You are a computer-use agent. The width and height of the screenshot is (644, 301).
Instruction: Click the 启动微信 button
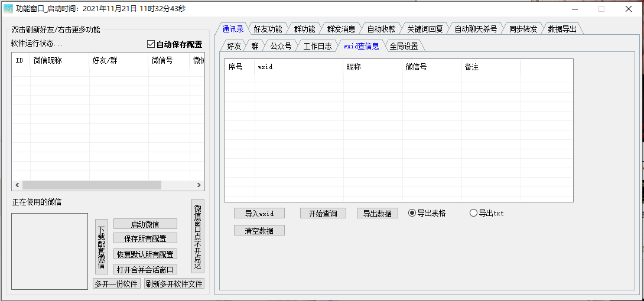[x=145, y=224]
